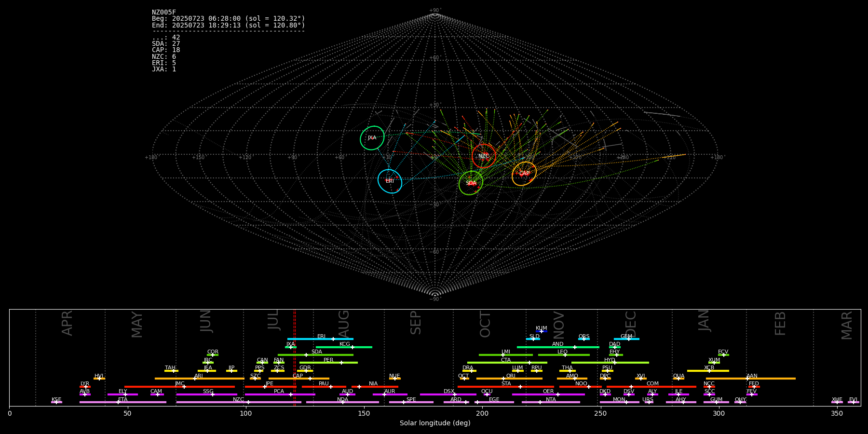Click the KUM shower bar in timeline
This screenshot has height=434, width=868.
[542, 331]
